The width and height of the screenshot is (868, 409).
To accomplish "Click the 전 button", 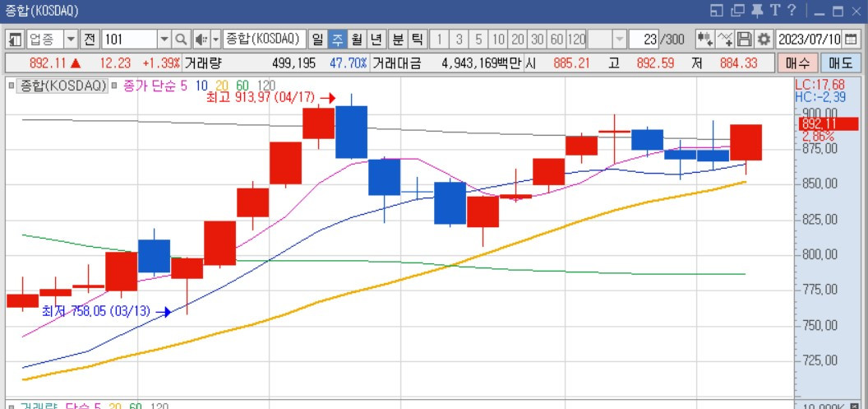I will click(90, 40).
